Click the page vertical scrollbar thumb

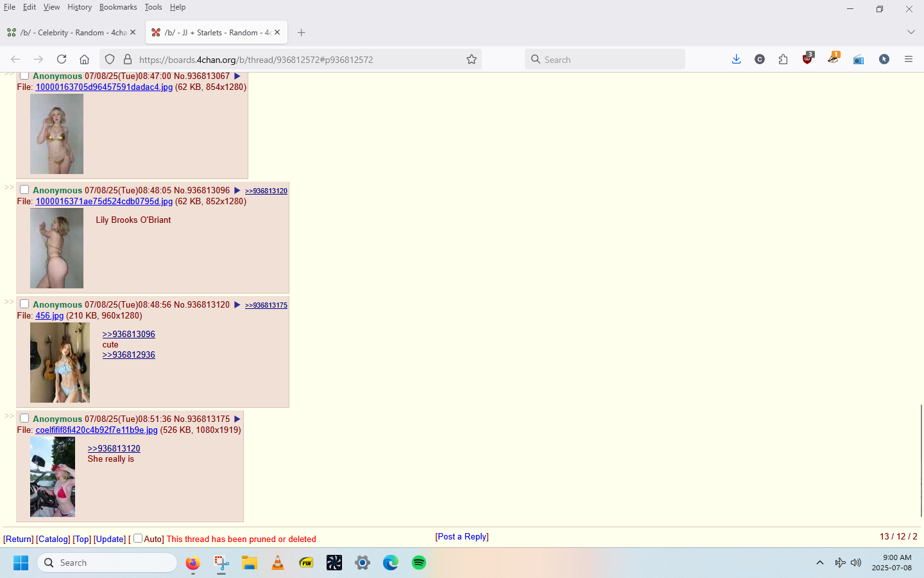(x=921, y=460)
